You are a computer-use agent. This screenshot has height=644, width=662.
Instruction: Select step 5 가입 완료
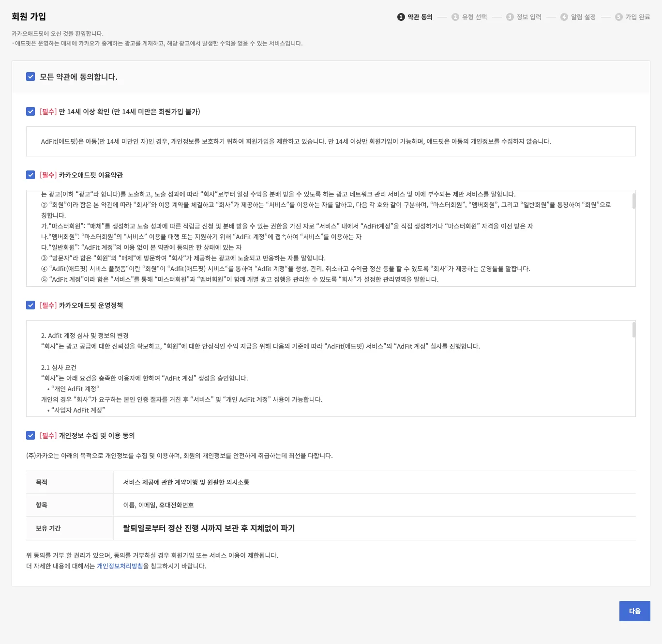632,17
